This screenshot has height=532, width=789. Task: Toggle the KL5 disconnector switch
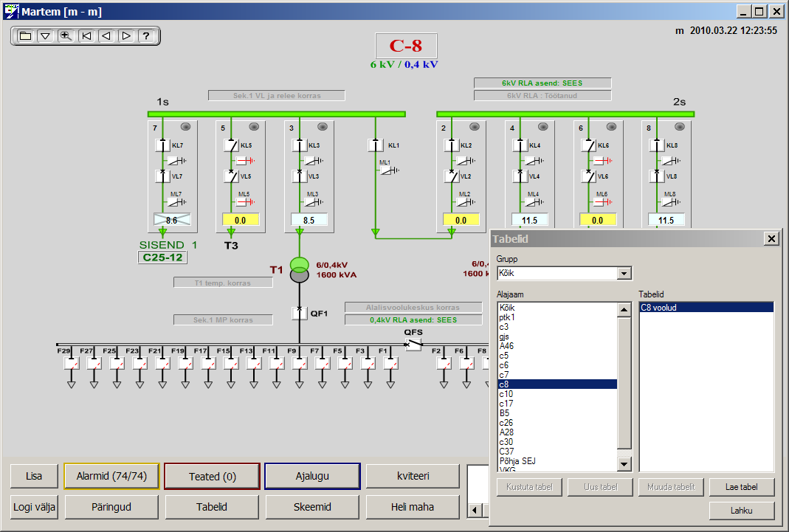tap(231, 146)
